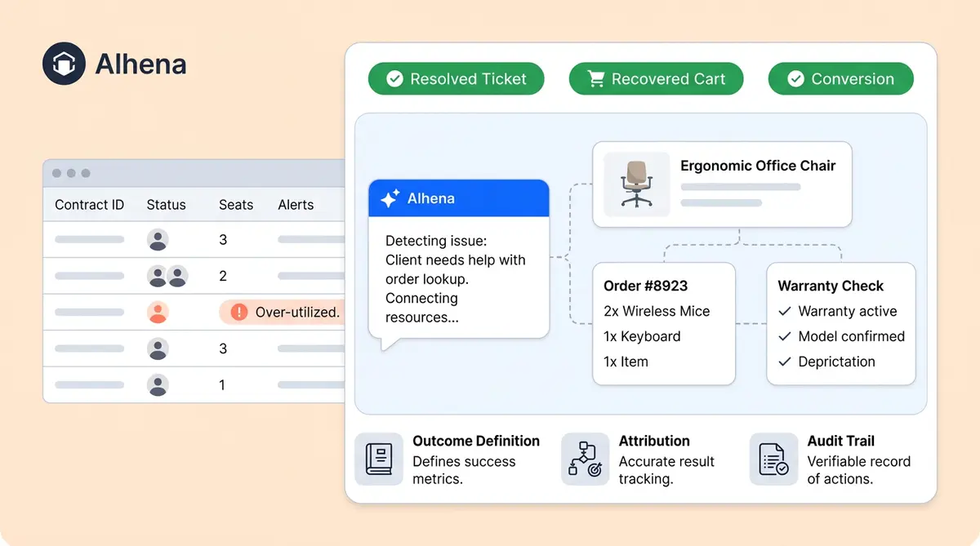Click the Attribution flowchart icon
This screenshot has width=980, height=546.
pos(585,459)
